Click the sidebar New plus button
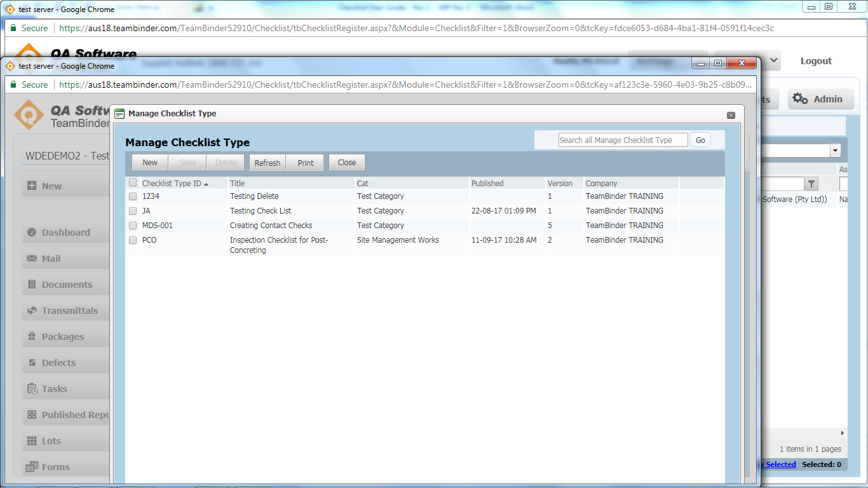 coord(65,186)
